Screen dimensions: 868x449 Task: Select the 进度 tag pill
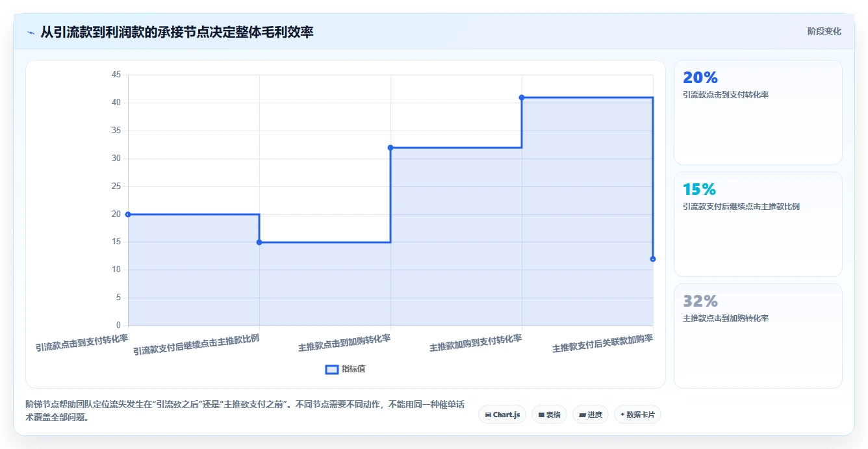point(591,415)
